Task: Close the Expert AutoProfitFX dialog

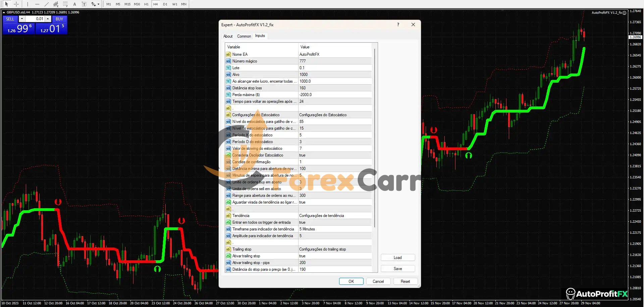Action: coord(413,25)
